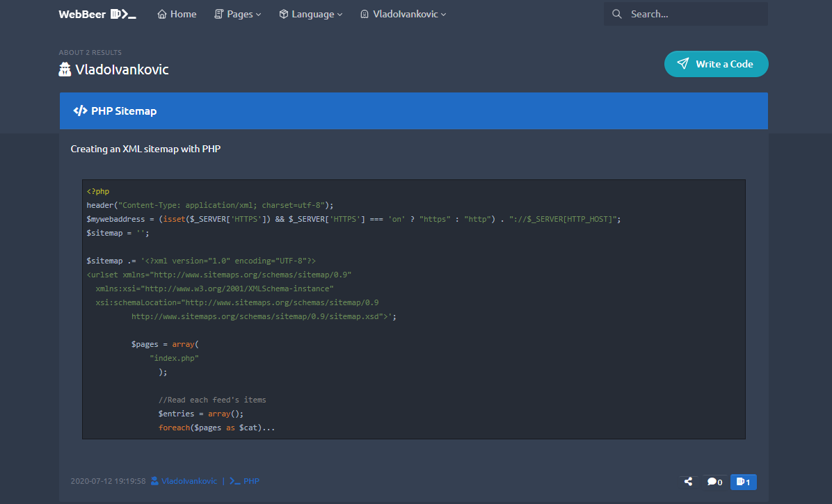832x504 pixels.
Task: Open the comments bubble showing 0
Action: (714, 481)
